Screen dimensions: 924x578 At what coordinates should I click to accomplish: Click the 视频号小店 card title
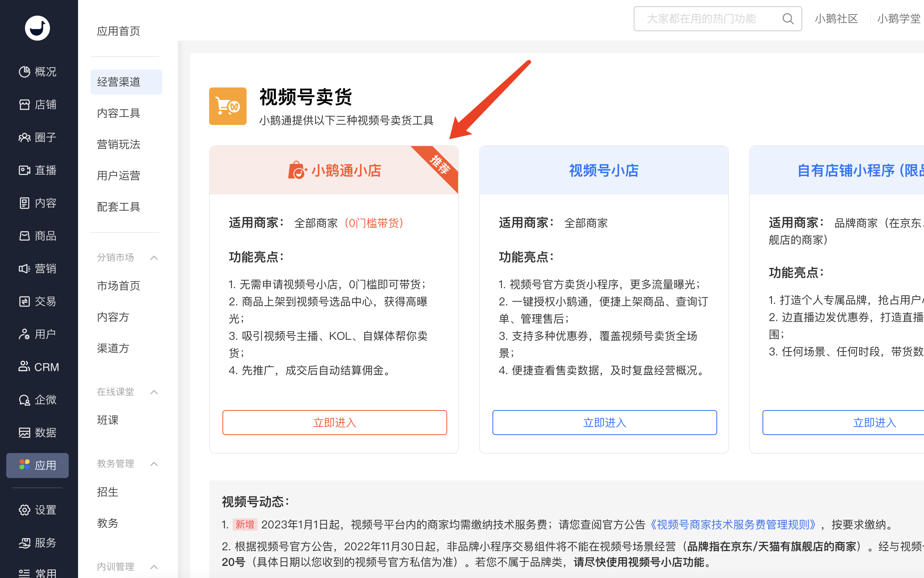click(x=604, y=171)
